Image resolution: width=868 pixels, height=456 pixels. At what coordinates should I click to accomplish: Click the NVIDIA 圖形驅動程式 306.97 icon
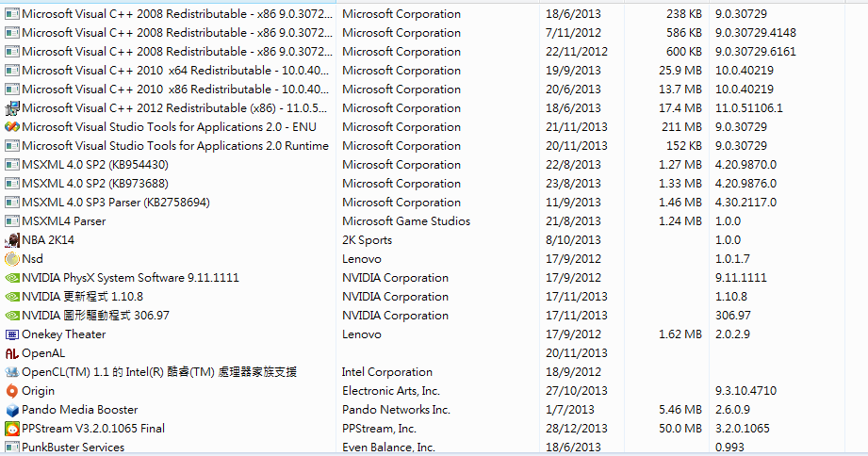[11, 316]
